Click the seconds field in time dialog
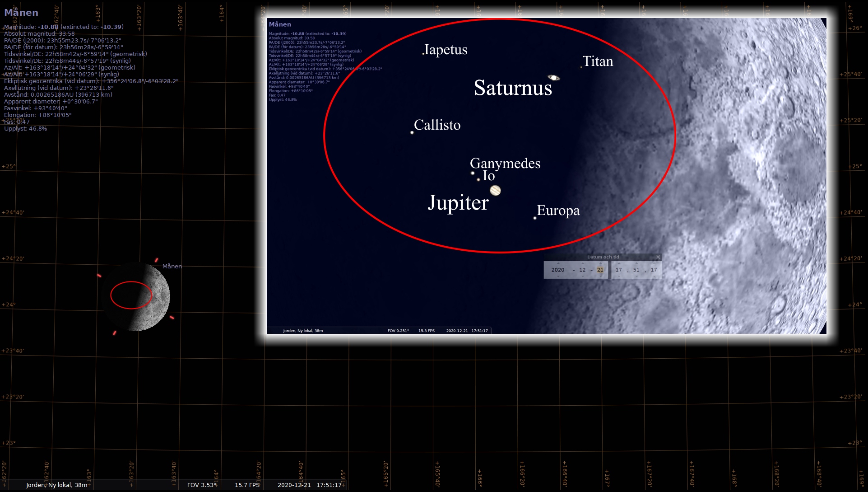The width and height of the screenshot is (868, 492). pos(654,270)
